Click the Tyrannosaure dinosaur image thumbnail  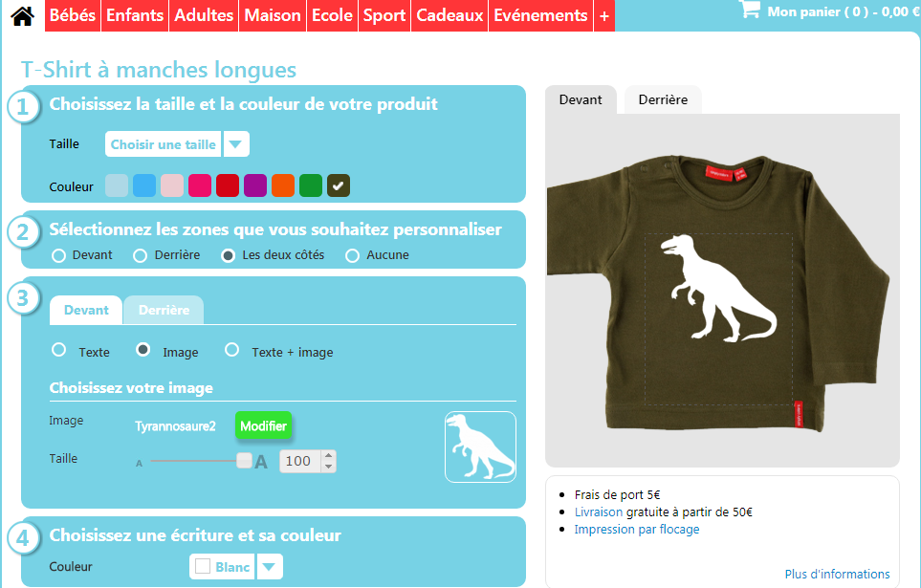coord(480,447)
